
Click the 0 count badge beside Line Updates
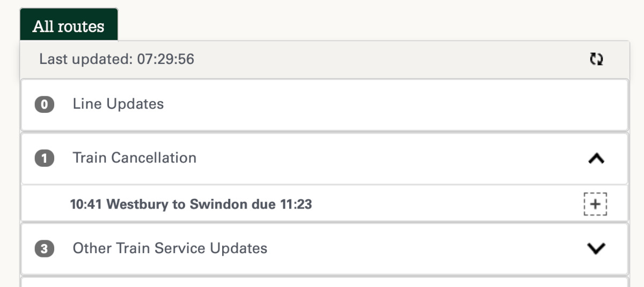[x=45, y=104]
